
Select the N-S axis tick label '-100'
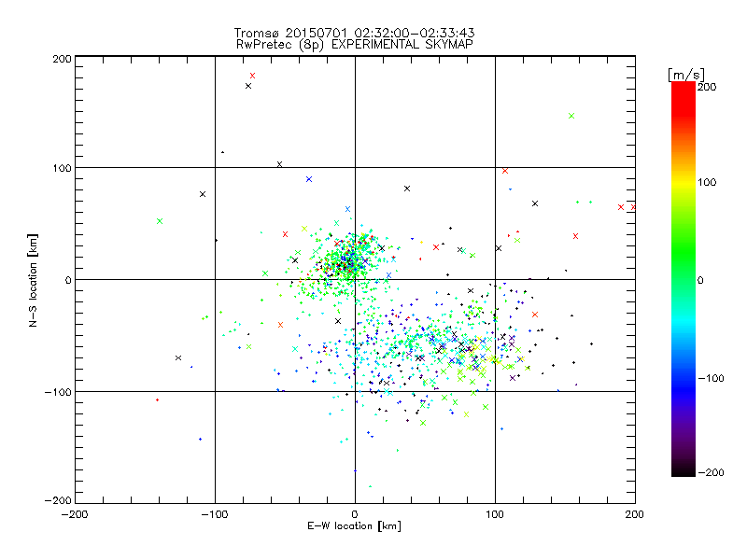pyautogui.click(x=58, y=392)
